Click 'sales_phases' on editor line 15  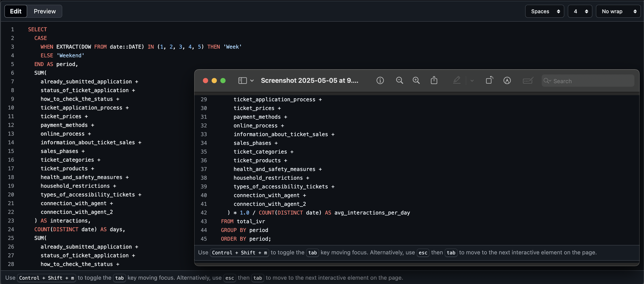click(59, 151)
